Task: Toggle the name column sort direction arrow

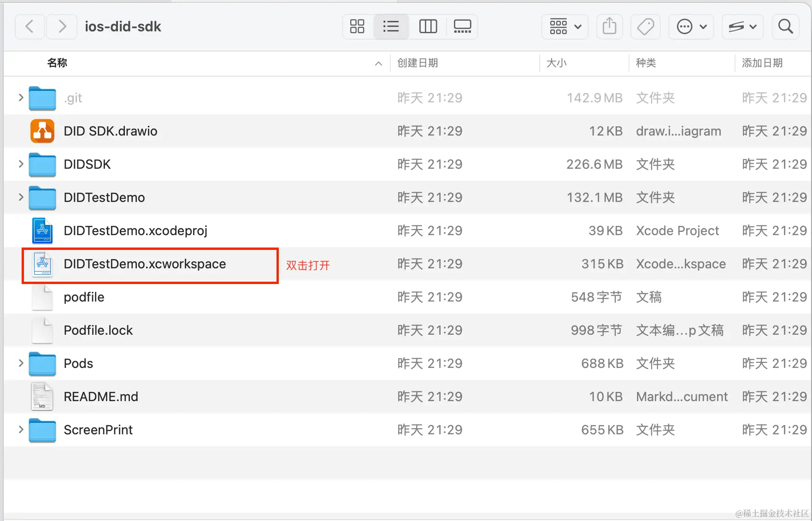Action: point(379,64)
